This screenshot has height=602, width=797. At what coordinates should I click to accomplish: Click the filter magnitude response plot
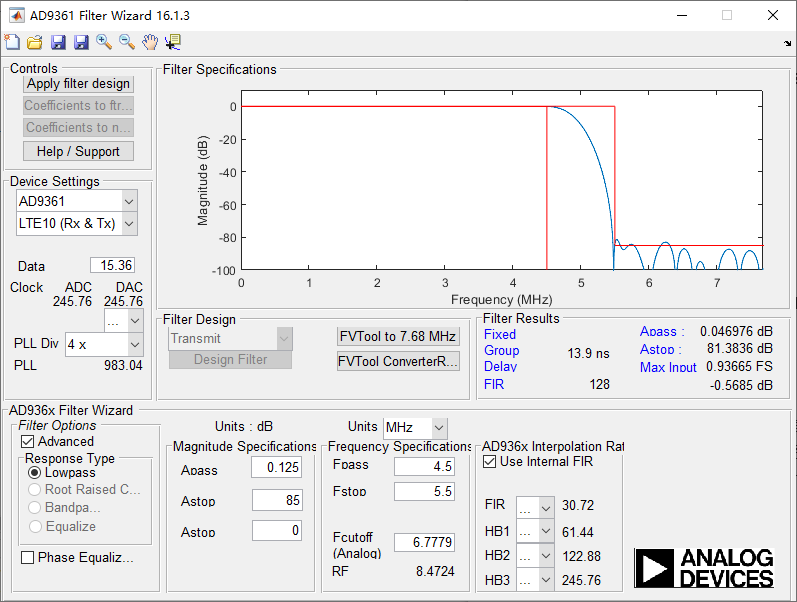502,180
